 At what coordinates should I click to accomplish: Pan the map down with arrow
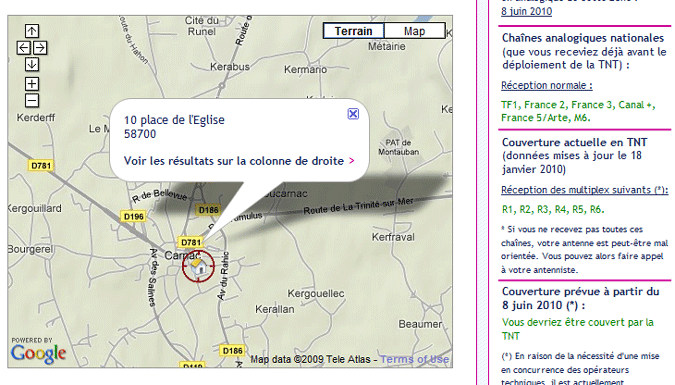31,65
